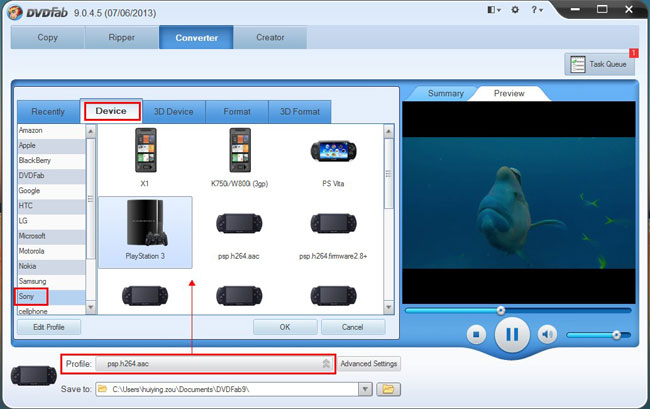Screen dimensions: 650x409
Task: Browse for output folder icon
Action: click(388, 389)
